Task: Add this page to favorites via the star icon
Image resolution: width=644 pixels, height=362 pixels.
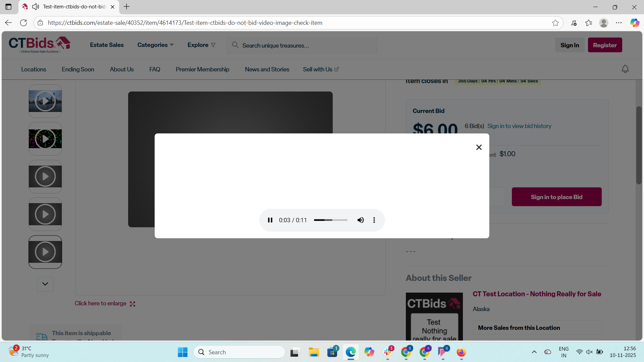Action: (555, 23)
